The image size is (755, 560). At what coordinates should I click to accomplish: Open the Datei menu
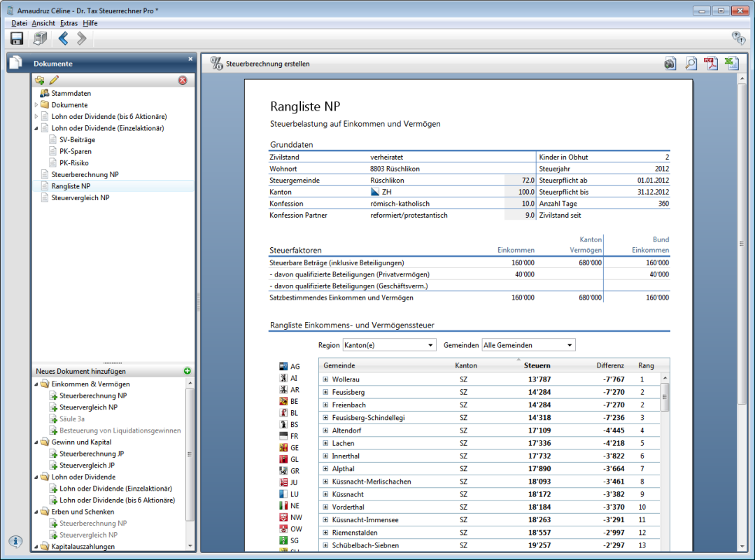coord(20,23)
